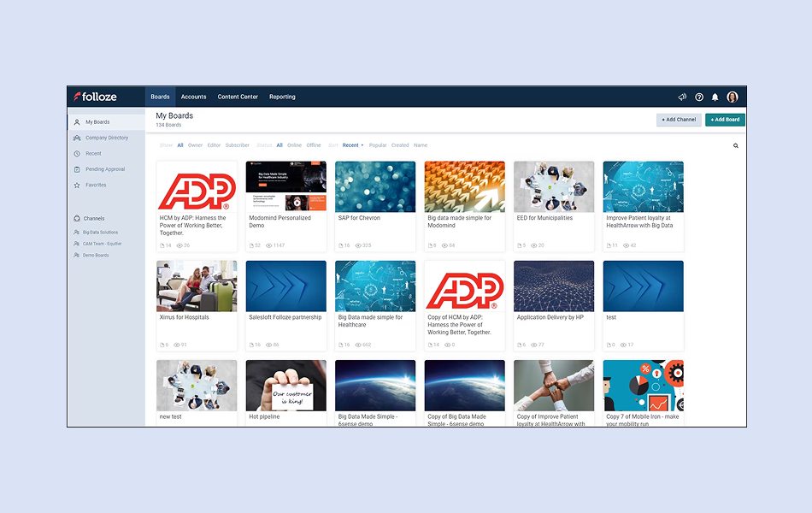
Task: Click the Xirrus for Hospitals title
Action: coord(185,318)
